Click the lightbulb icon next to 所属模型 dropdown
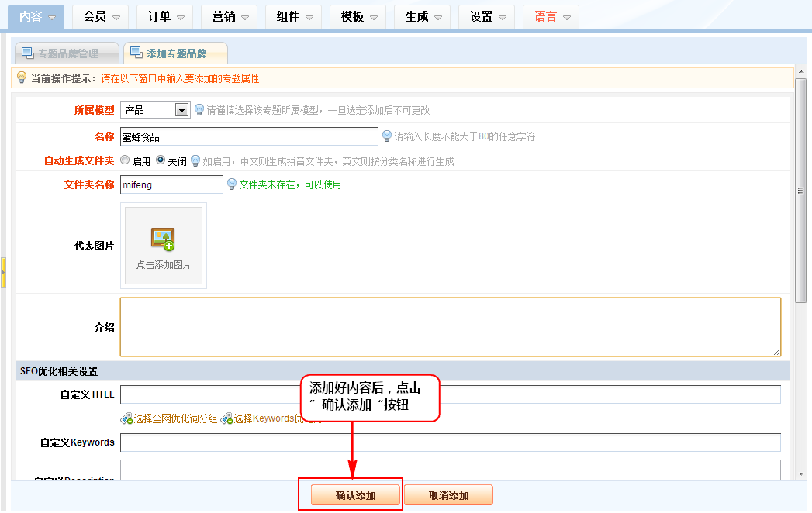This screenshot has width=812, height=513. [x=199, y=110]
